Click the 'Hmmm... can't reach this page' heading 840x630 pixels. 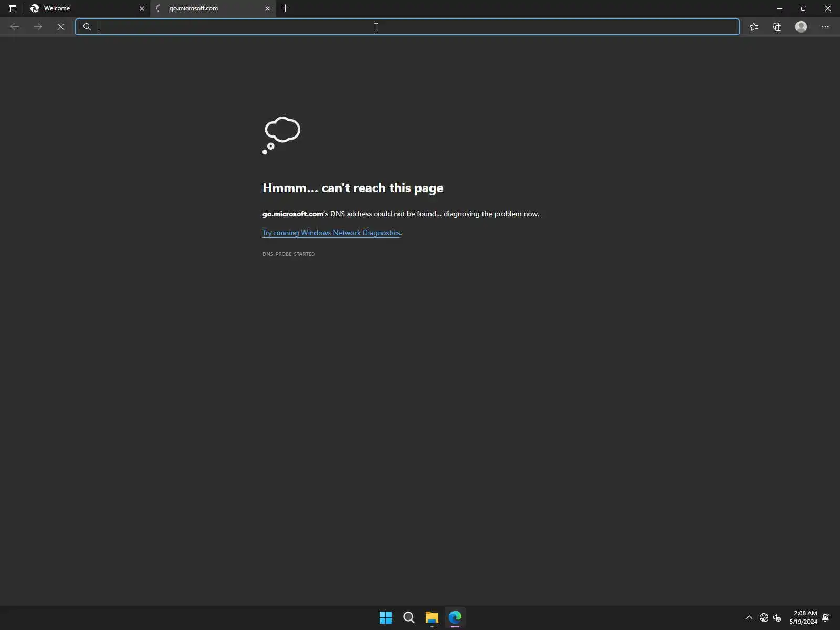[353, 188]
